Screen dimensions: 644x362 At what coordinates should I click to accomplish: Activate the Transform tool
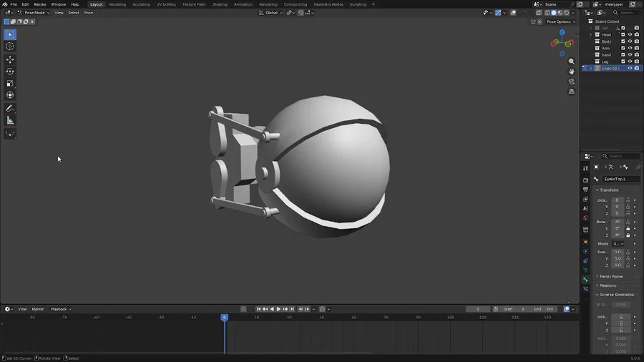click(x=10, y=95)
